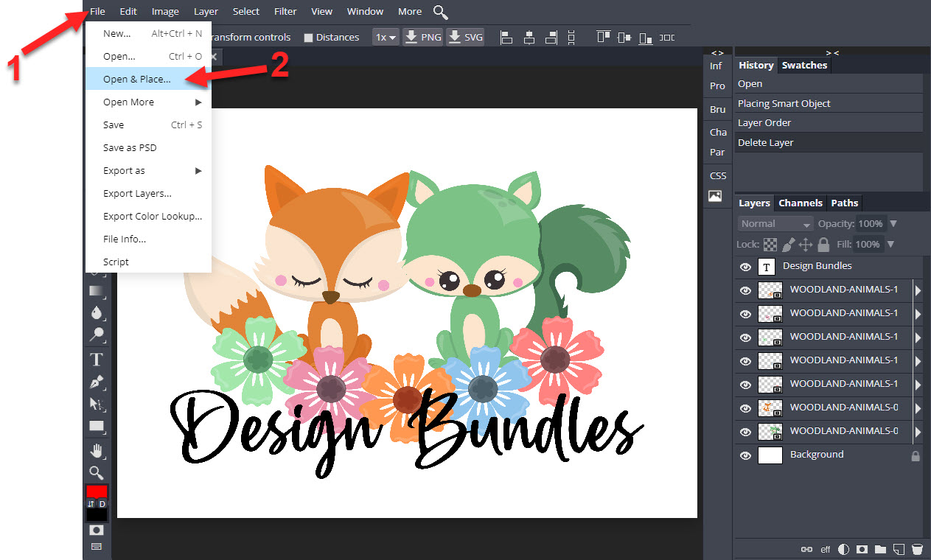Choose Open & Place from the File menu
Image resolution: width=931 pixels, height=560 pixels.
tap(148, 80)
